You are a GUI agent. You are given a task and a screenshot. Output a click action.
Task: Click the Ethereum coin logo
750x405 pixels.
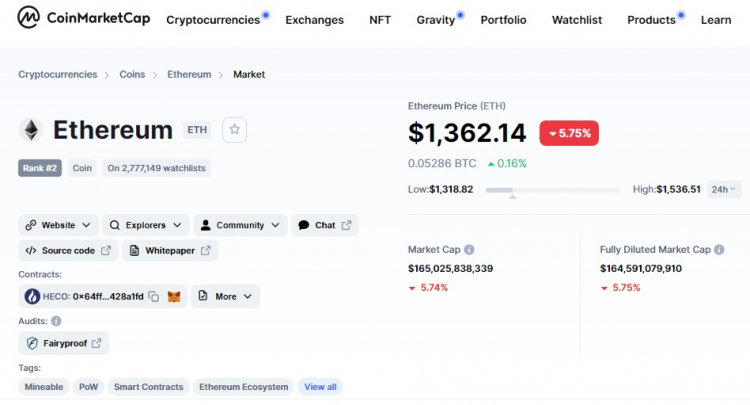(32, 130)
